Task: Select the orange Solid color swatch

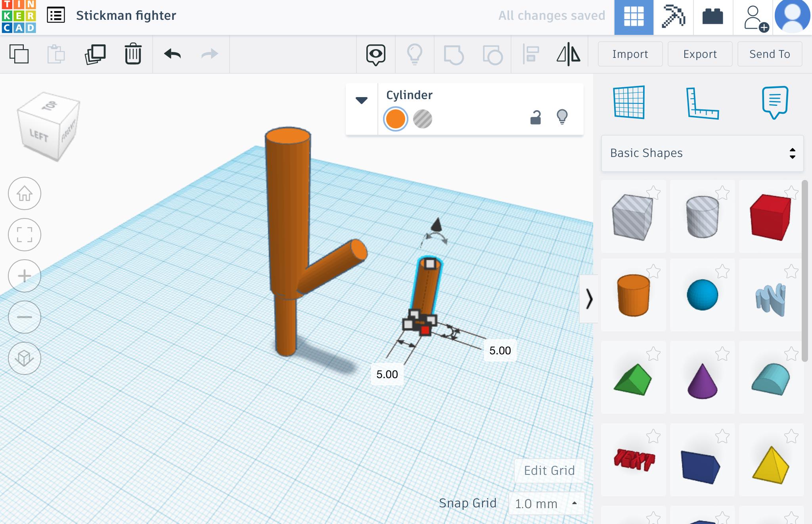Action: [x=395, y=119]
